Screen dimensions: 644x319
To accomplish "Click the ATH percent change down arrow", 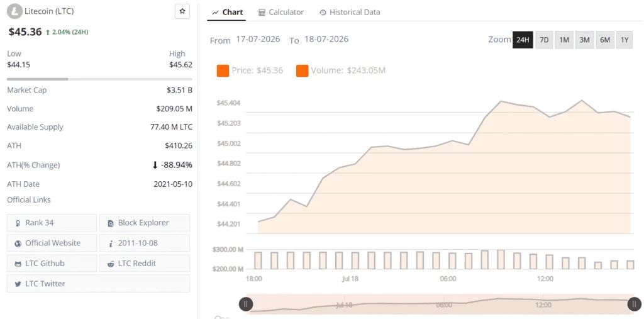I will point(155,165).
